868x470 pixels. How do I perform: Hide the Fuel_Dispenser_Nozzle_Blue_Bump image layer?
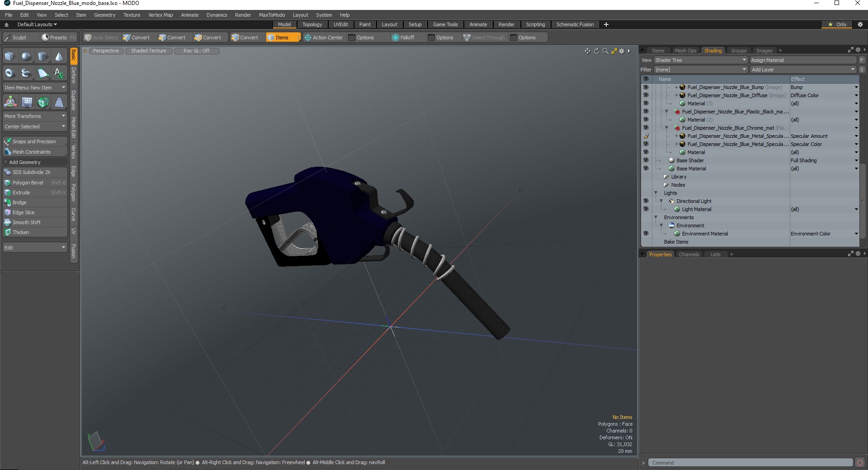pyautogui.click(x=646, y=87)
